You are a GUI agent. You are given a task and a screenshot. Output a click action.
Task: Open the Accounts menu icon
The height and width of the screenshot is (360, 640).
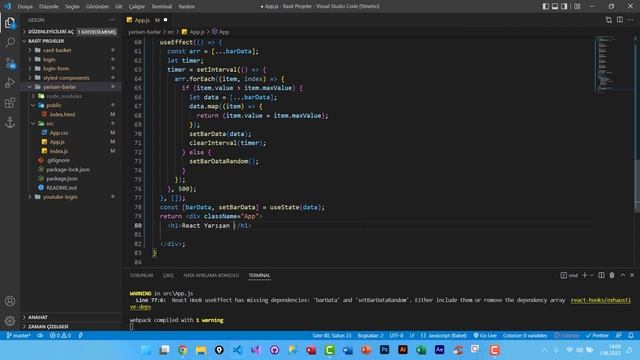pyautogui.click(x=10, y=301)
